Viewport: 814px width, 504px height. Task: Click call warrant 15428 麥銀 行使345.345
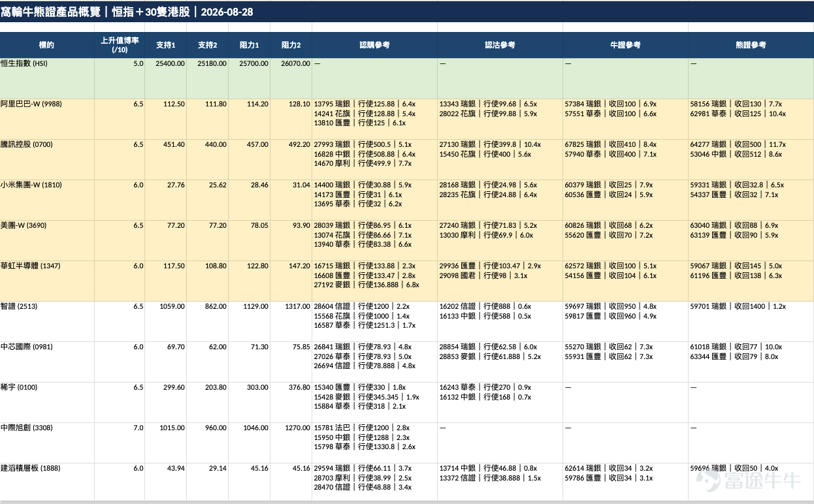(x=366, y=397)
